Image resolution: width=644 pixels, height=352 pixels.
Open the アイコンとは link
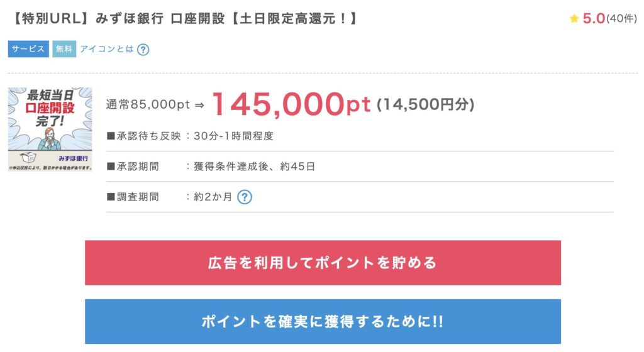click(107, 49)
